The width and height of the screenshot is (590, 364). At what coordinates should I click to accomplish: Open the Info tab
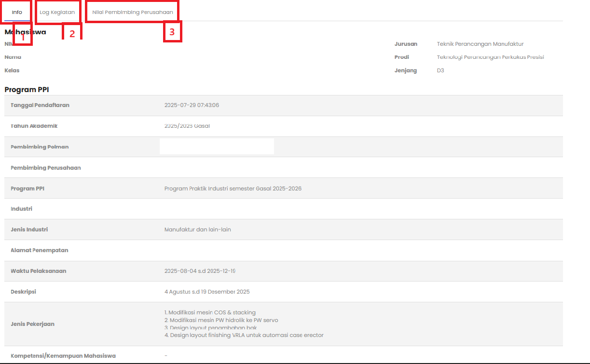point(17,12)
